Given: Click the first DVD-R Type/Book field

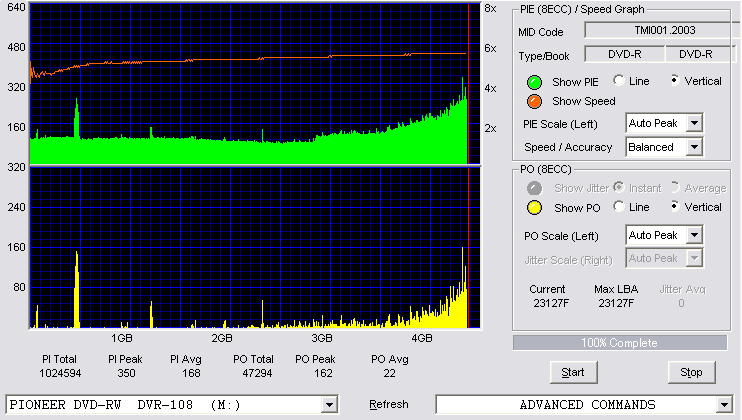Looking at the screenshot, I should (625, 54).
